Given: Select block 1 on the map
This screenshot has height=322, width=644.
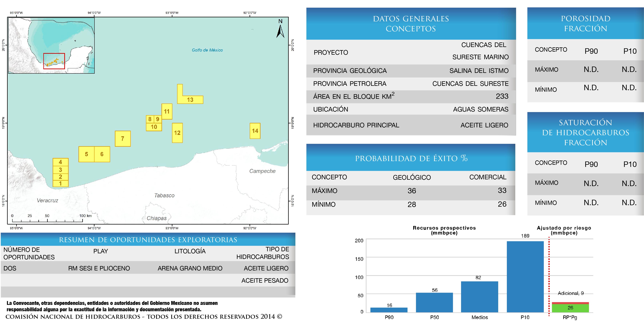Looking at the screenshot, I should (x=60, y=183).
